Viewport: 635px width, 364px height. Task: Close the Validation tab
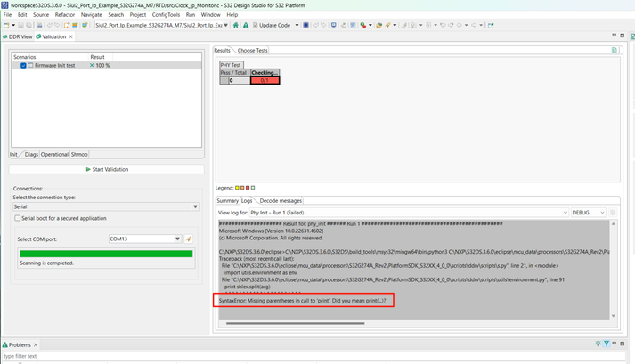click(71, 36)
